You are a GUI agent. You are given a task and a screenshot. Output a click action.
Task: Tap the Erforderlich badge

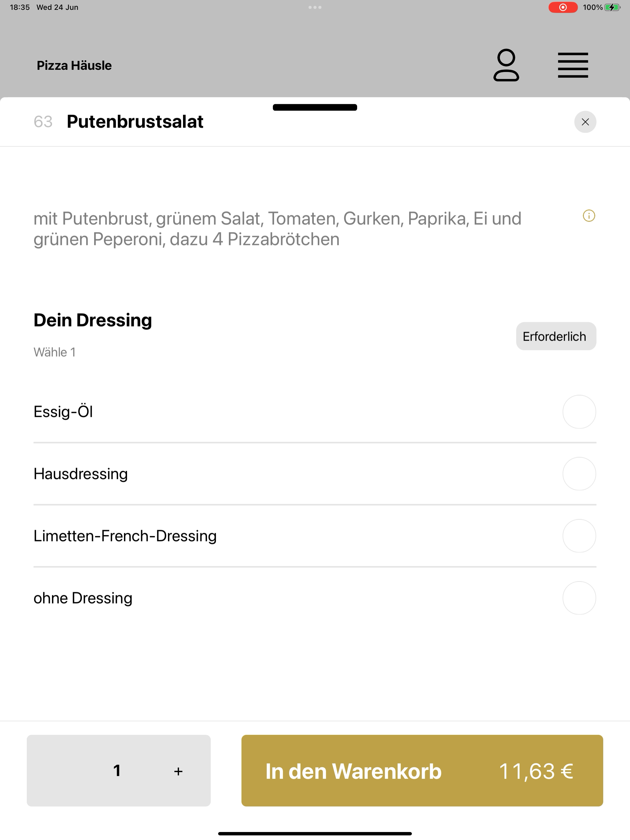pos(556,336)
